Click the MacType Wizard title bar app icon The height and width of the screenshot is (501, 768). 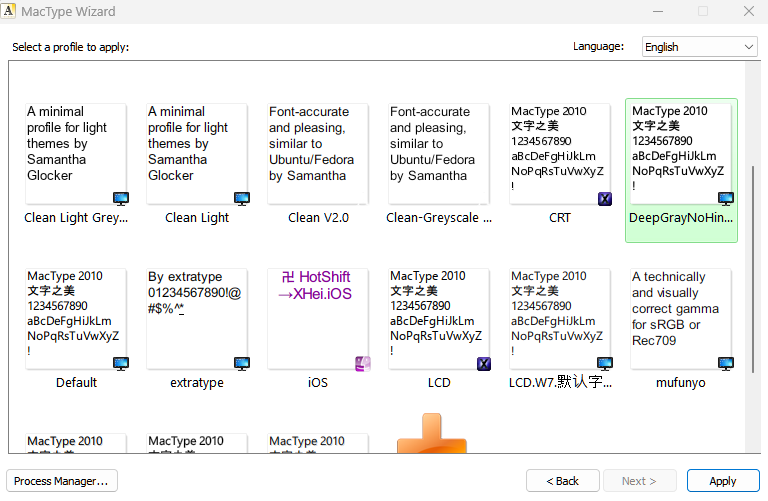pyautogui.click(x=8, y=11)
